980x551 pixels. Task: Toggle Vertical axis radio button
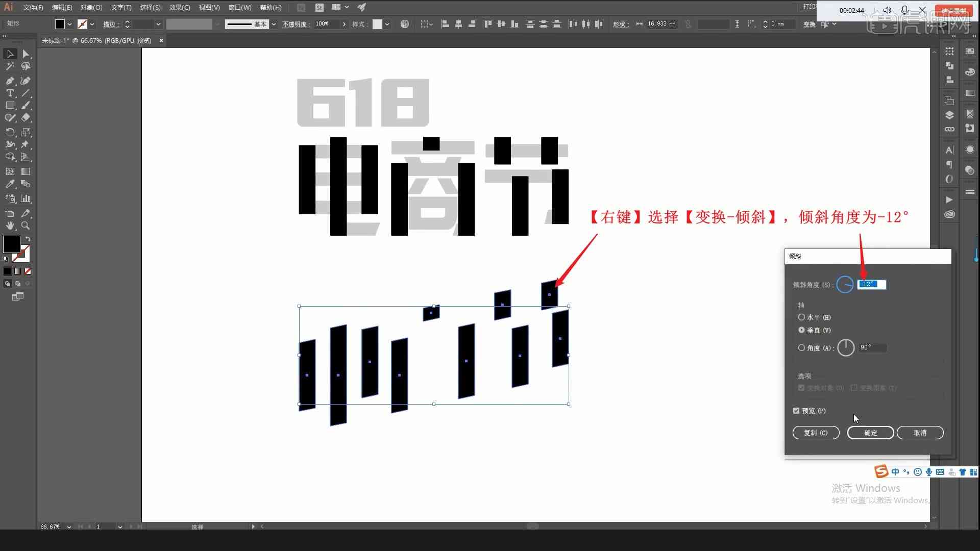pos(802,330)
